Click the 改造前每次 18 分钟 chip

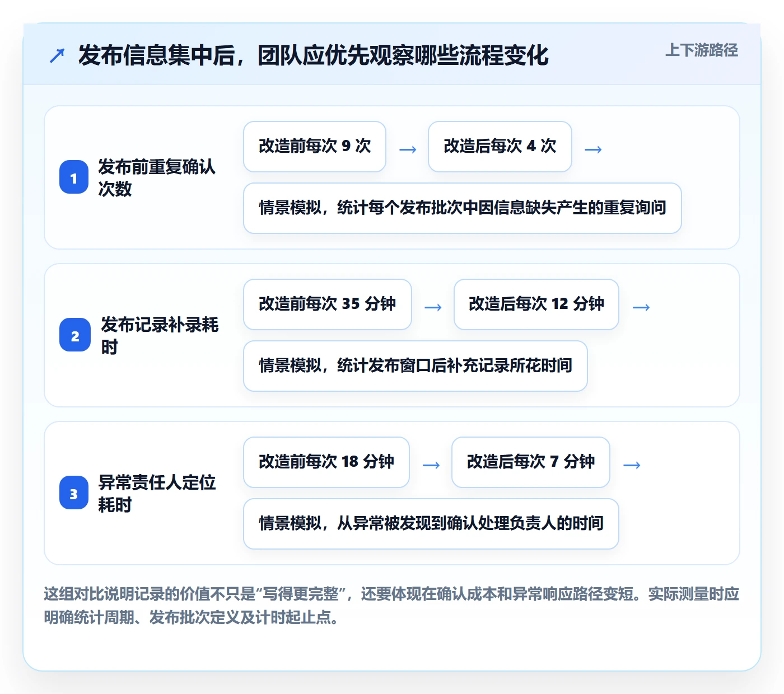[326, 462]
